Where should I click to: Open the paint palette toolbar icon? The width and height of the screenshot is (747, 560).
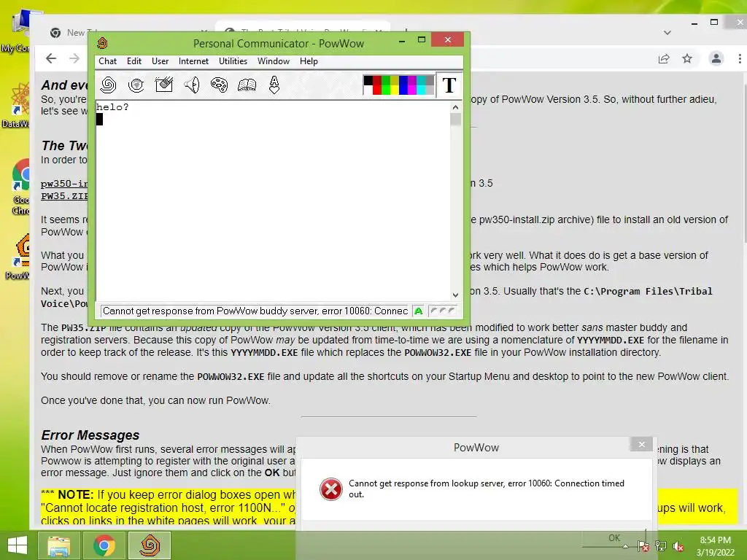click(x=219, y=85)
